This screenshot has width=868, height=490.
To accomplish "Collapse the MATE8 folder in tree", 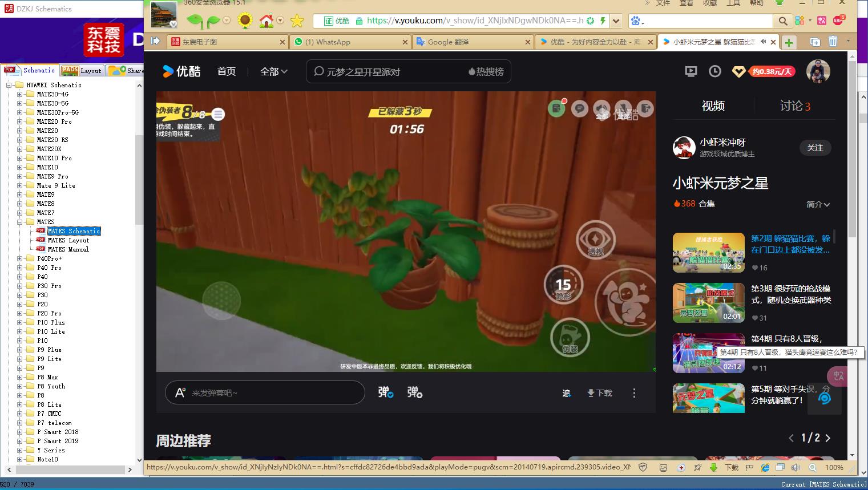I will coord(19,222).
